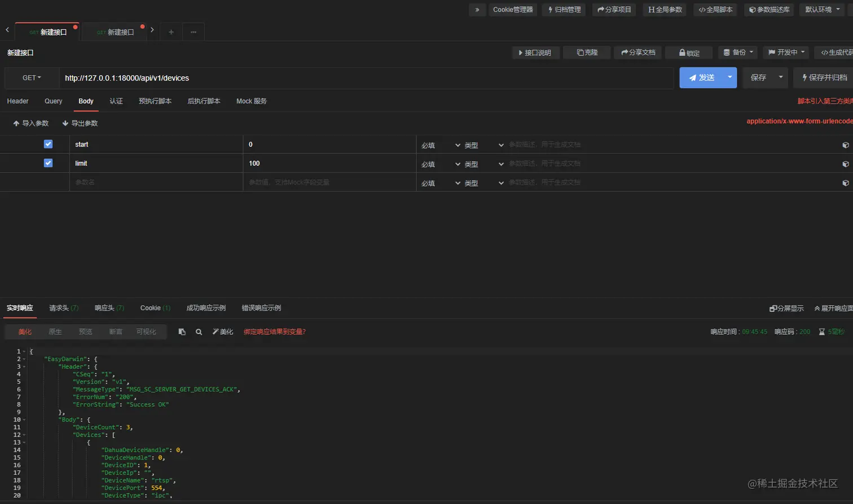Switch to Cookie response tab
The height and width of the screenshot is (504, 853).
(x=155, y=308)
